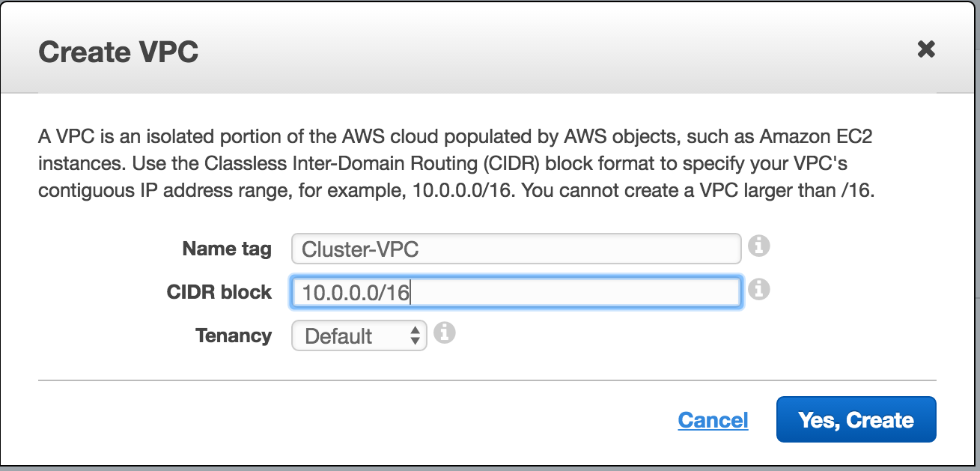The width and height of the screenshot is (980, 471).
Task: Click the "Cluster-VPC" text in Name tag
Action: (x=360, y=249)
